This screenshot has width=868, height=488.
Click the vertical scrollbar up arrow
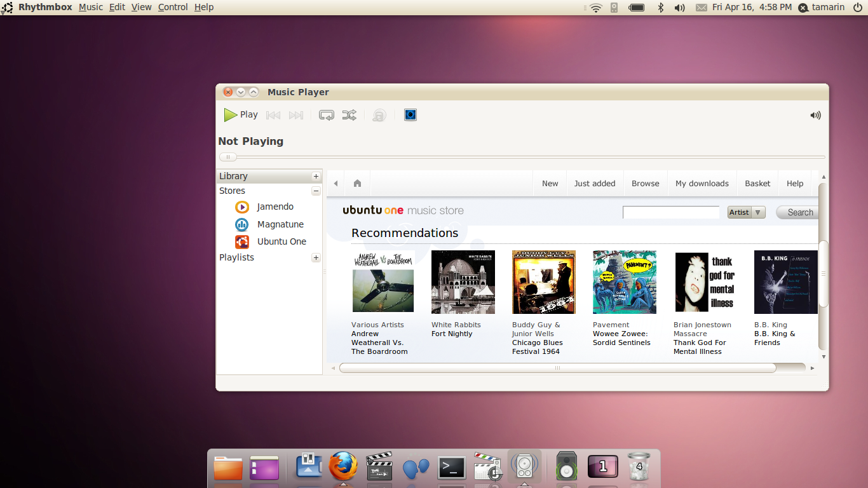click(x=824, y=177)
